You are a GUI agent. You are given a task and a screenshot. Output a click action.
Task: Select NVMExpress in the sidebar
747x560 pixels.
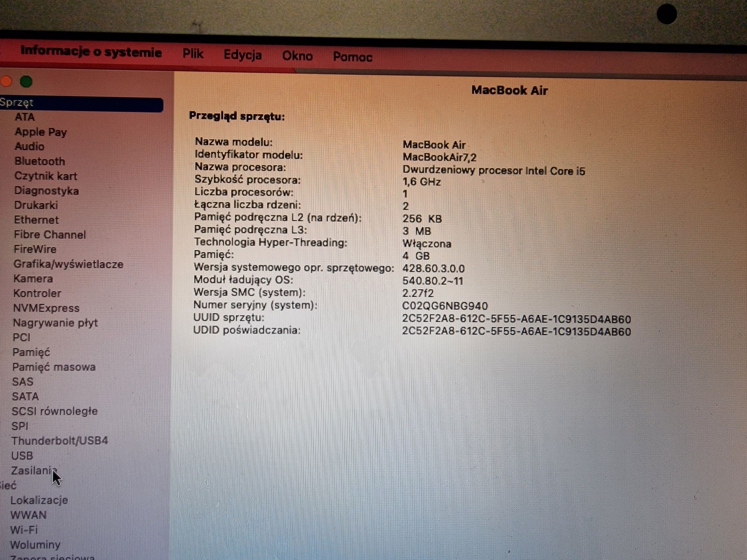coord(46,308)
